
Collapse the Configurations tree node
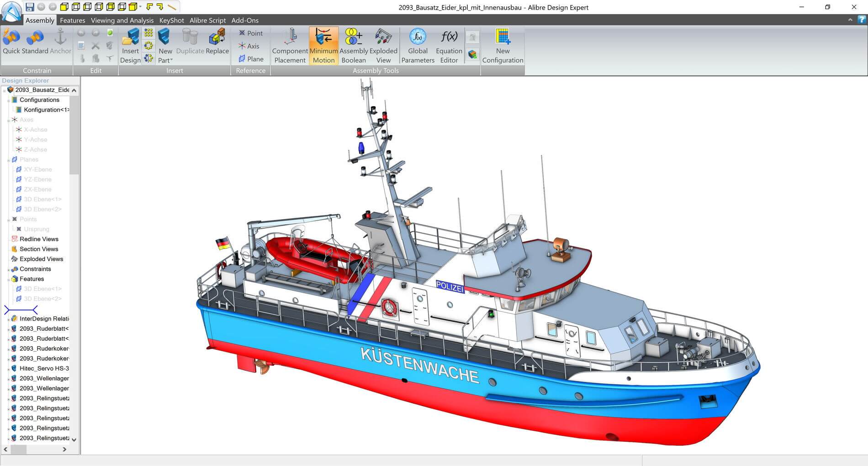point(9,100)
